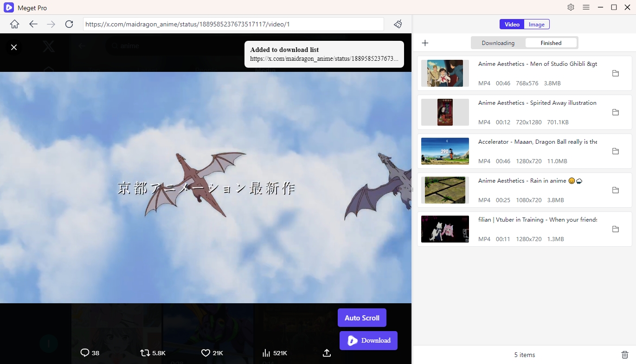Click the '768x576' resolution text
This screenshot has width=636, height=364.
(527, 83)
